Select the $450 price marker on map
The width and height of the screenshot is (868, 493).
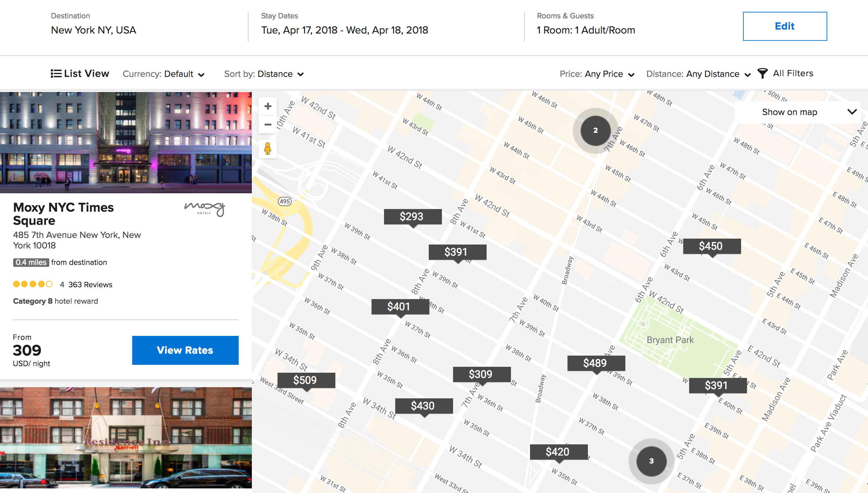(711, 246)
